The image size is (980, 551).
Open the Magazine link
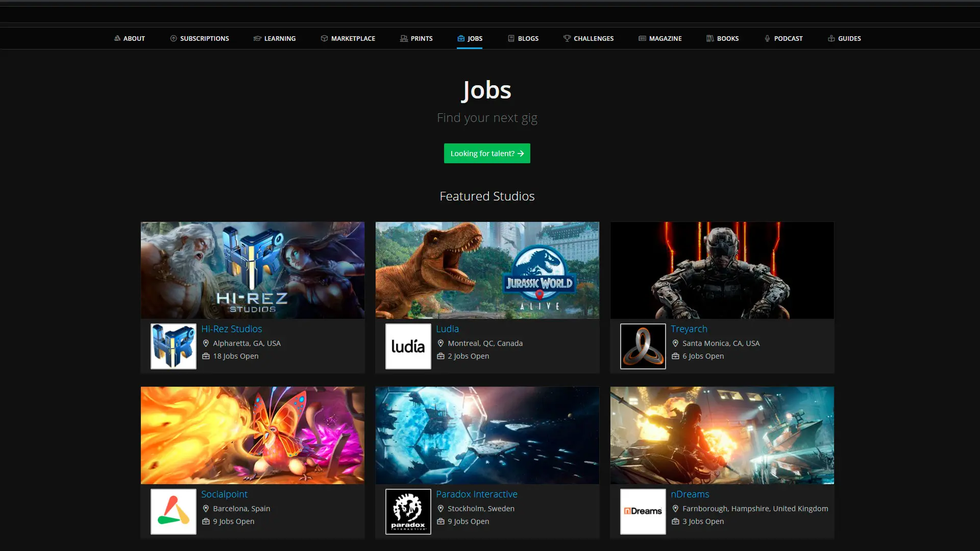click(x=665, y=38)
